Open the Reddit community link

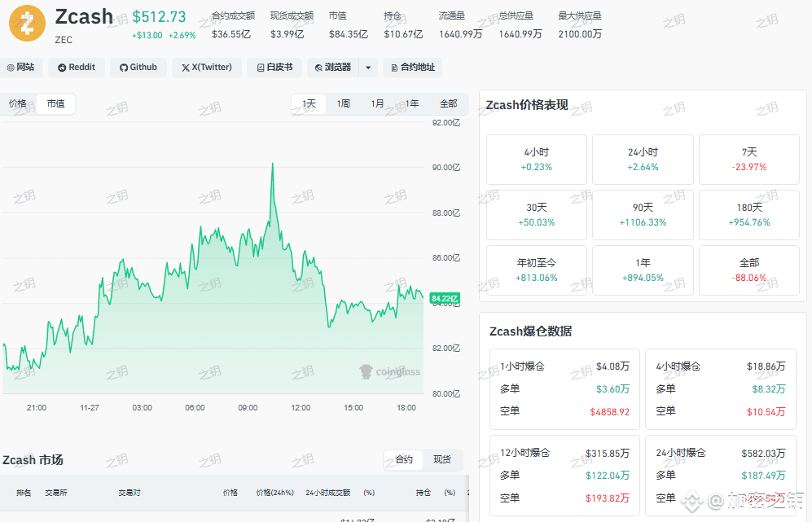pyautogui.click(x=77, y=68)
